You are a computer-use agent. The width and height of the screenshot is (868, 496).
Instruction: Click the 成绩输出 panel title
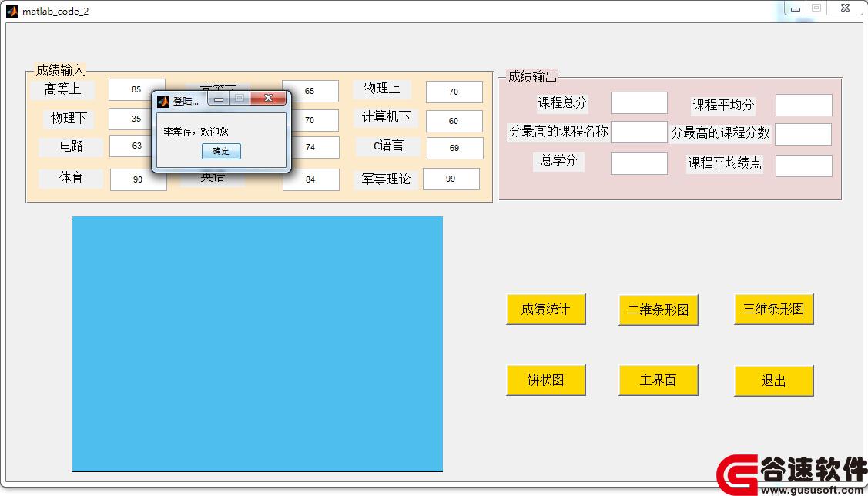(x=532, y=77)
